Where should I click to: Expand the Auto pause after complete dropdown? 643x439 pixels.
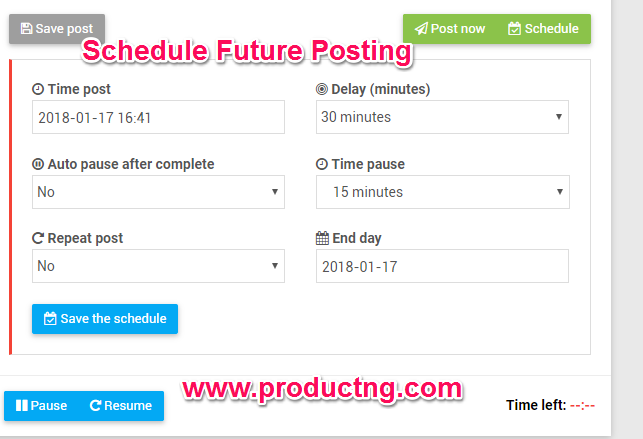click(158, 191)
